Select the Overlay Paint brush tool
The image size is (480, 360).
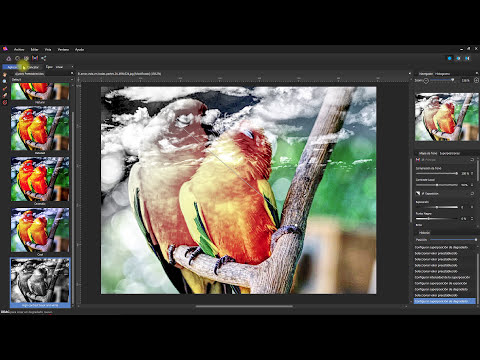(5, 89)
